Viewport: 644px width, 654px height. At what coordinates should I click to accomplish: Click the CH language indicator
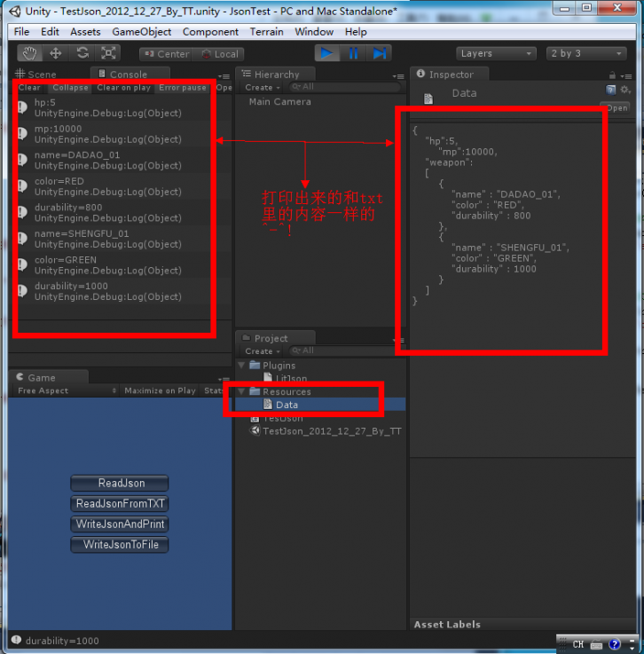click(578, 644)
